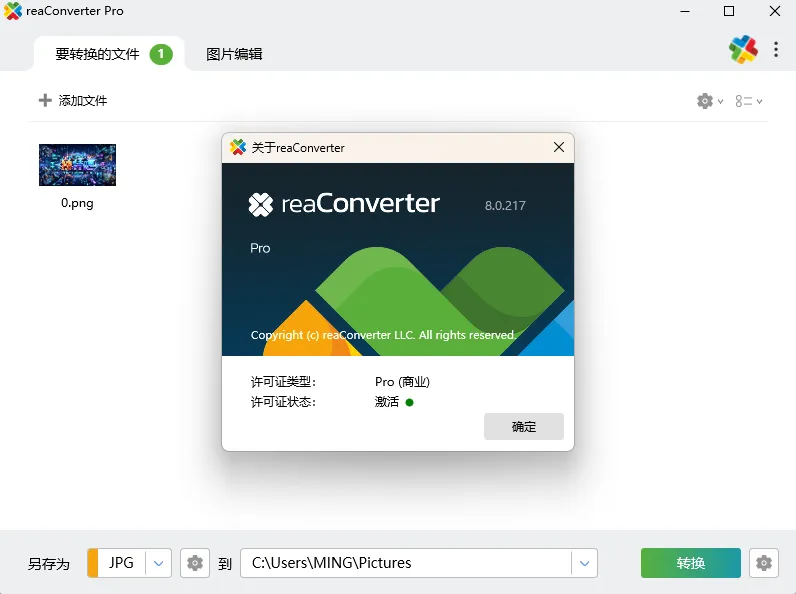796x594 pixels.
Task: Close the 关于reaConverter dialog
Action: pos(559,147)
